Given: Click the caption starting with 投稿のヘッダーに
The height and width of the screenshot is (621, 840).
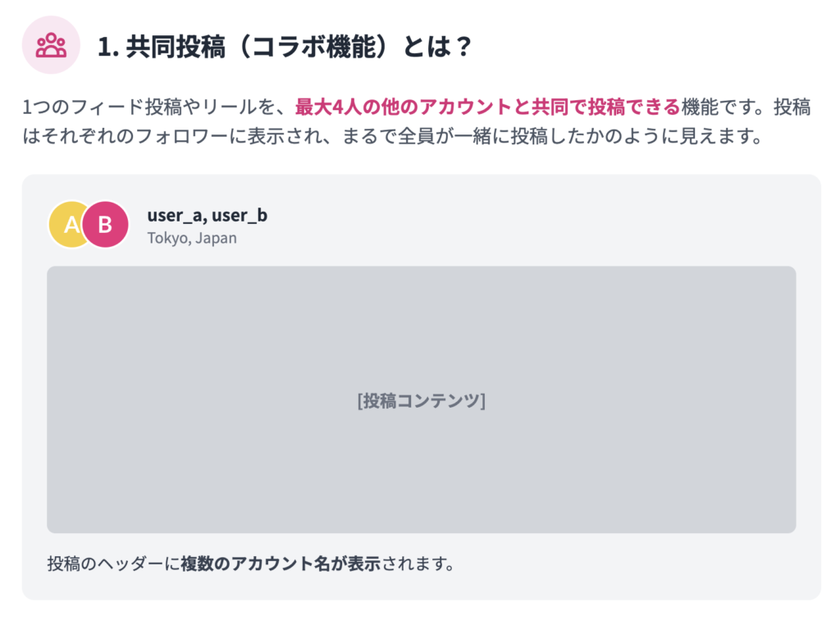Looking at the screenshot, I should (251, 564).
